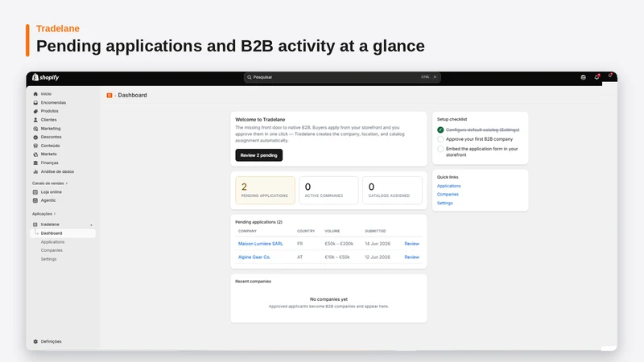Screen dimensions: 644x362
Task: Click the Clientes person icon
Action: click(x=35, y=120)
